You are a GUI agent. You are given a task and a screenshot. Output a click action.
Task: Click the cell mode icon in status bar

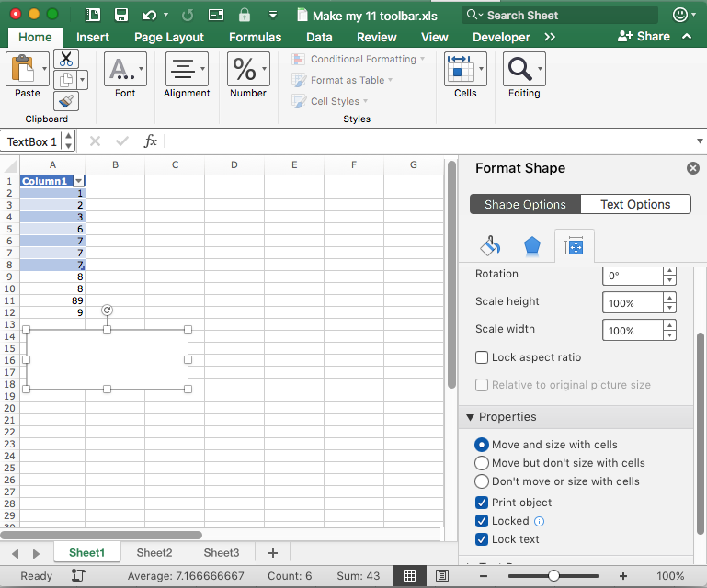tap(78, 575)
